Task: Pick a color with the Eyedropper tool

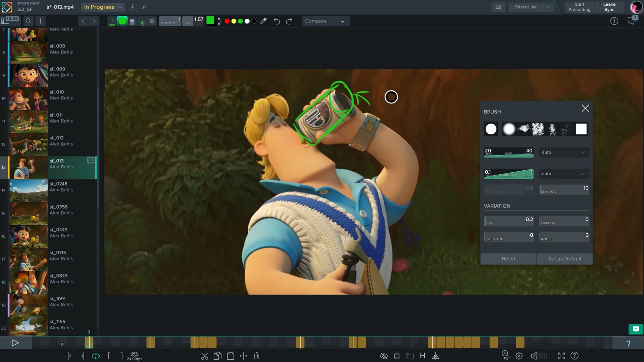Action: tap(264, 21)
